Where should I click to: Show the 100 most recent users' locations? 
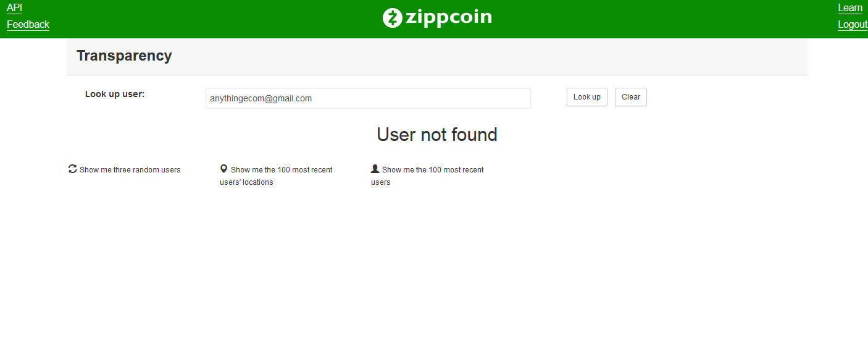(x=281, y=170)
